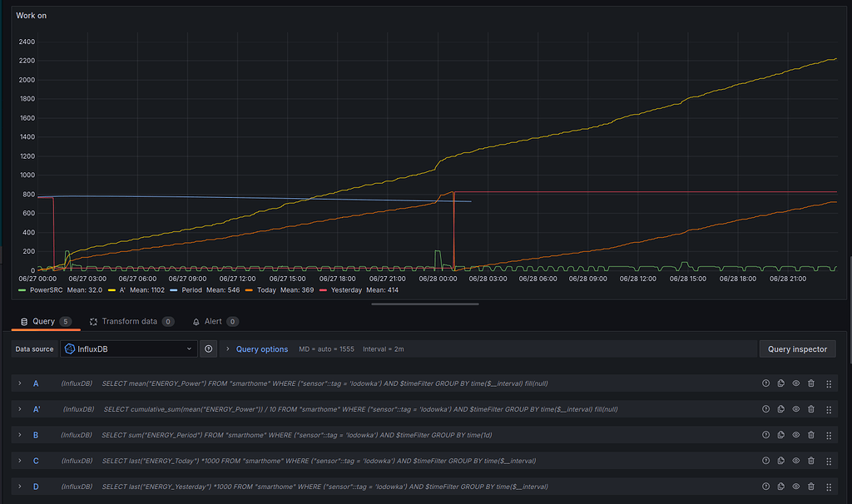Open the Query inspector

796,348
